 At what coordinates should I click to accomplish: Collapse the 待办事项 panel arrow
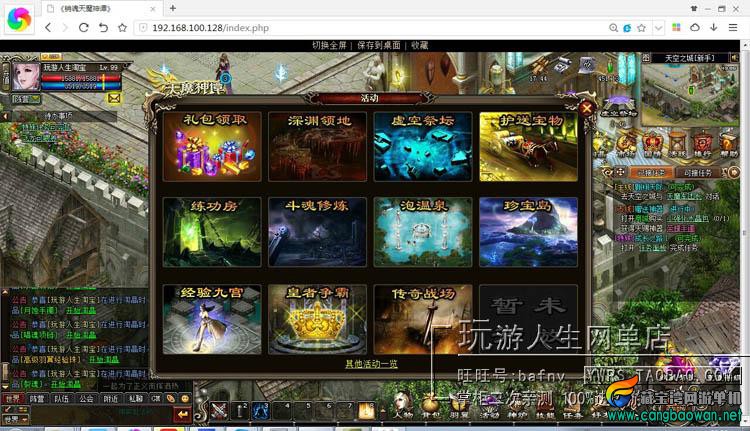(x=5, y=116)
